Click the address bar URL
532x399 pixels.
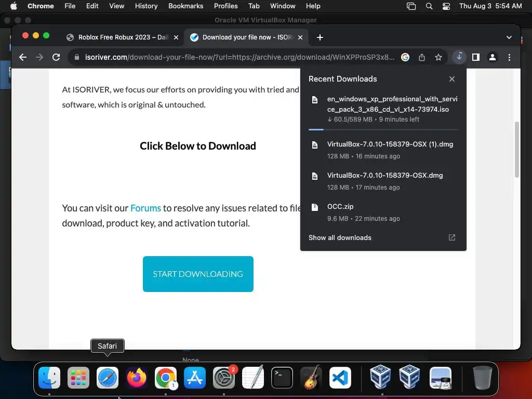240,57
